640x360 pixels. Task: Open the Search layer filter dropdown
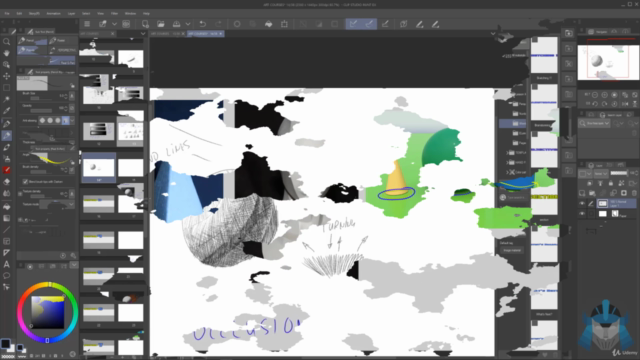click(594, 123)
